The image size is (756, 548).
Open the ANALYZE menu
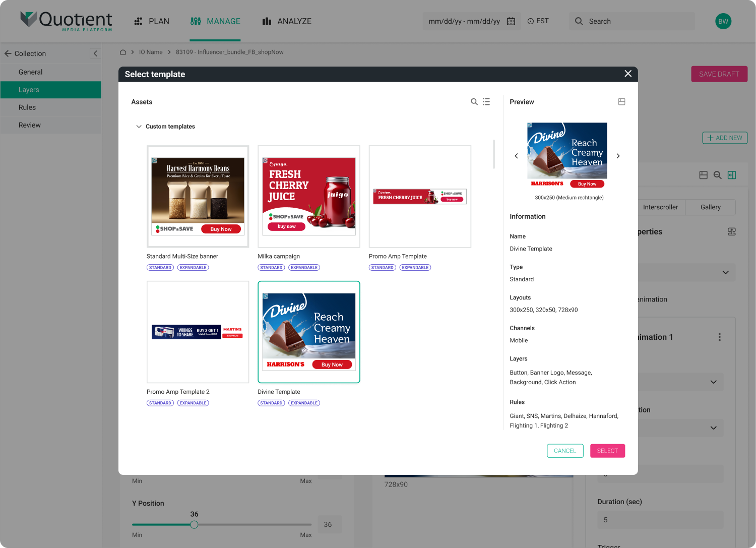287,21
